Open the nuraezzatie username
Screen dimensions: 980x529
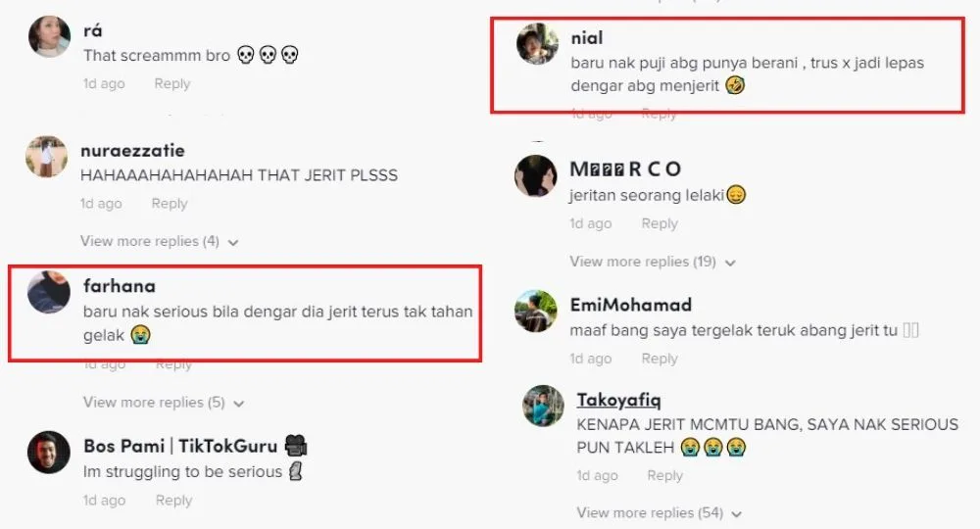pos(132,151)
